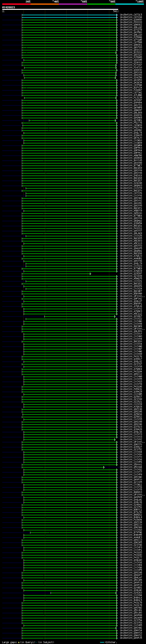Select the label UniRef100_Q2I6V8
Image resolution: width=146 pixels, height=644 pixels.
pyautogui.click(x=131, y=276)
